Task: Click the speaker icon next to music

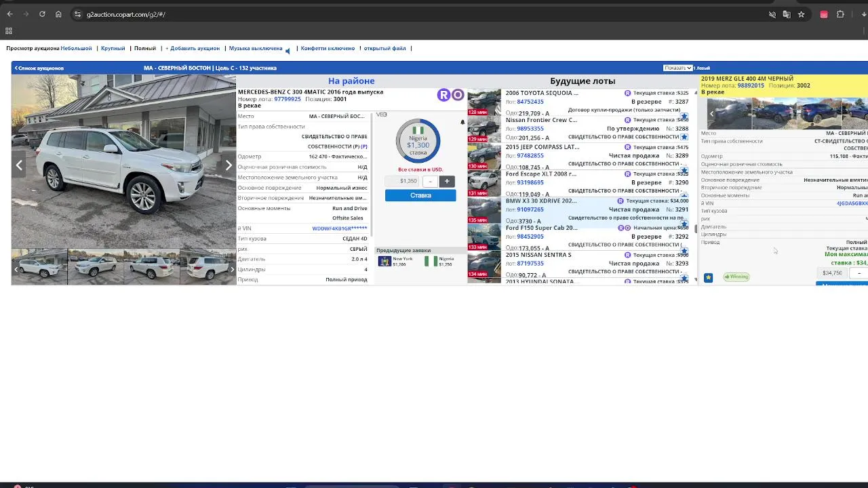Action: pyautogui.click(x=288, y=50)
